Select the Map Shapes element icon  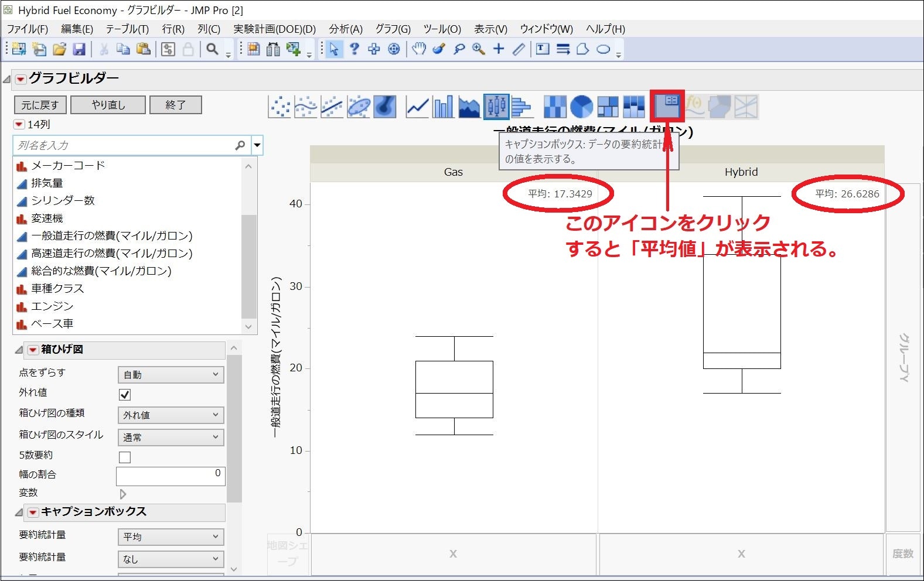pyautogui.click(x=720, y=107)
